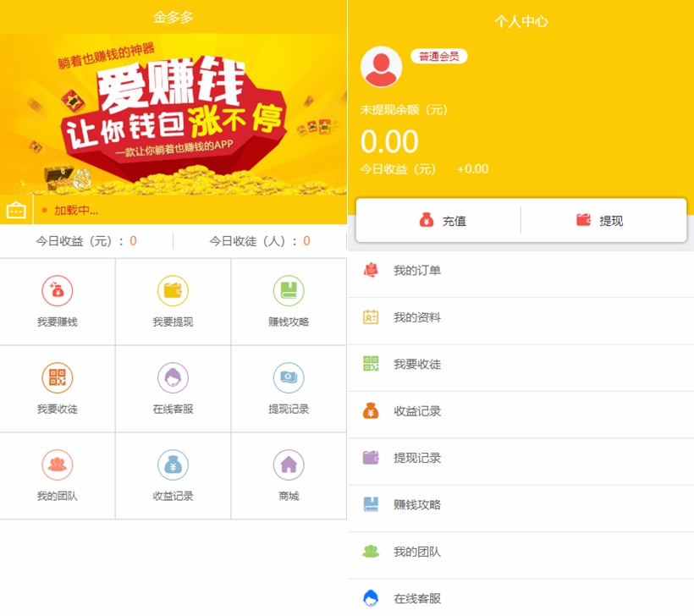
Task: Click the purple wallet icon for 提现记录
Action: pos(371,457)
